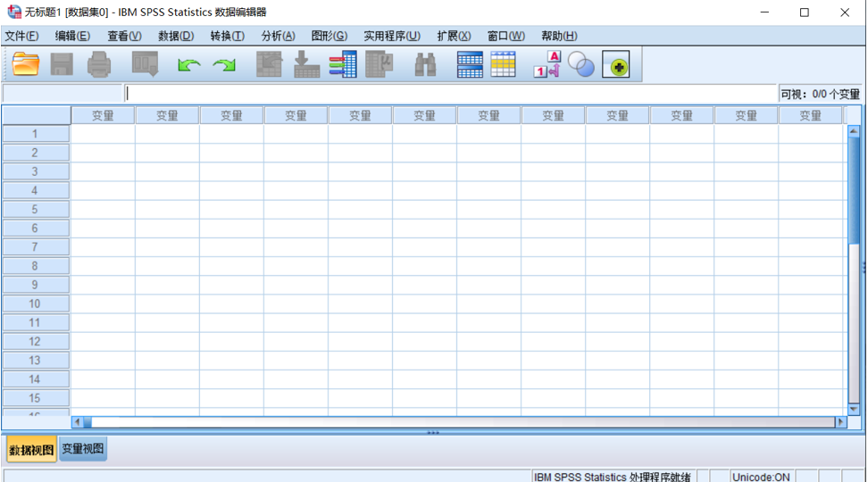Screen dimensions: 868x482
Task: Open the 数据(D) menu
Action: (x=176, y=36)
